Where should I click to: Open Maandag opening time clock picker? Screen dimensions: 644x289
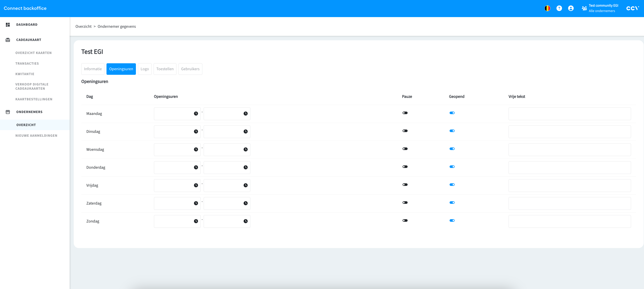tap(196, 114)
